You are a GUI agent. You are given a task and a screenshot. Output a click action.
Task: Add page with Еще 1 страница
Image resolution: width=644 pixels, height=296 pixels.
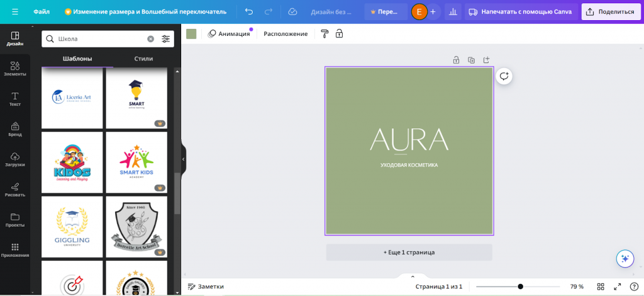(x=409, y=252)
